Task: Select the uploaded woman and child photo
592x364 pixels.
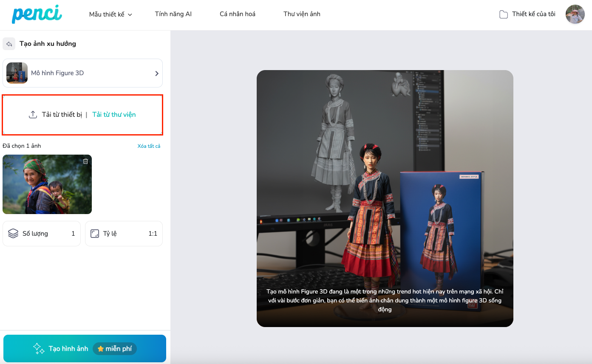Action: point(47,185)
